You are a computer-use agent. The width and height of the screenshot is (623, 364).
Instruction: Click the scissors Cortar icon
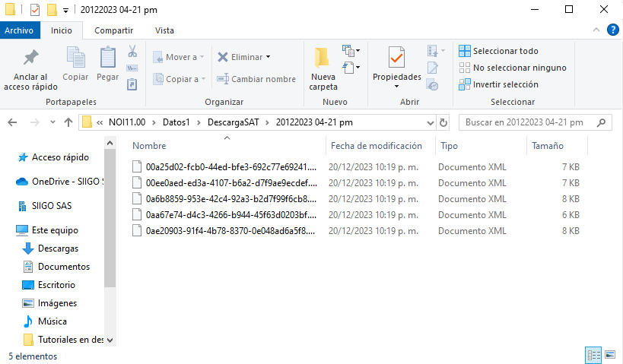pos(132,52)
